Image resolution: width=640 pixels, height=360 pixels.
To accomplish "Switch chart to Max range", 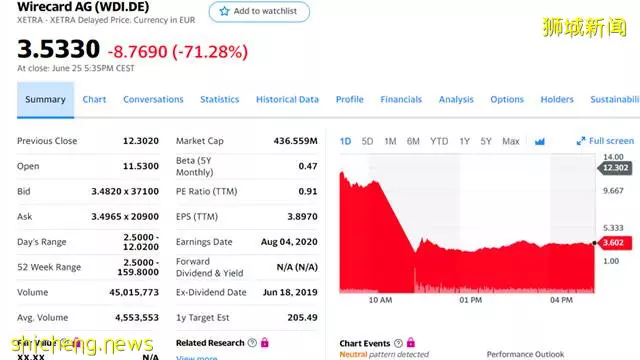I will pos(511,141).
